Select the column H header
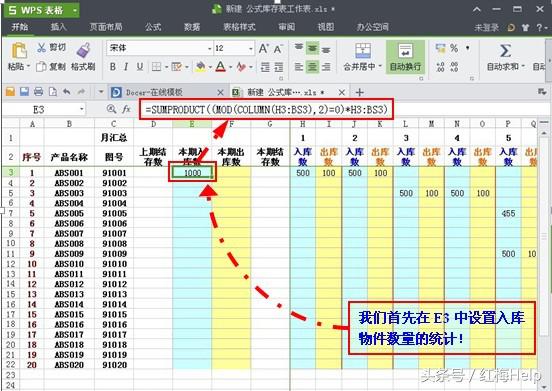The width and height of the screenshot is (552, 391). tap(303, 124)
